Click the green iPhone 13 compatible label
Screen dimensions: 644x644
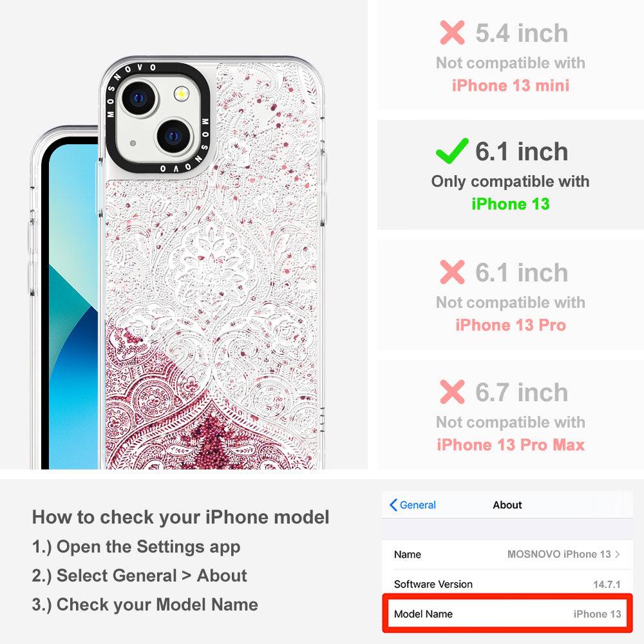511,204
